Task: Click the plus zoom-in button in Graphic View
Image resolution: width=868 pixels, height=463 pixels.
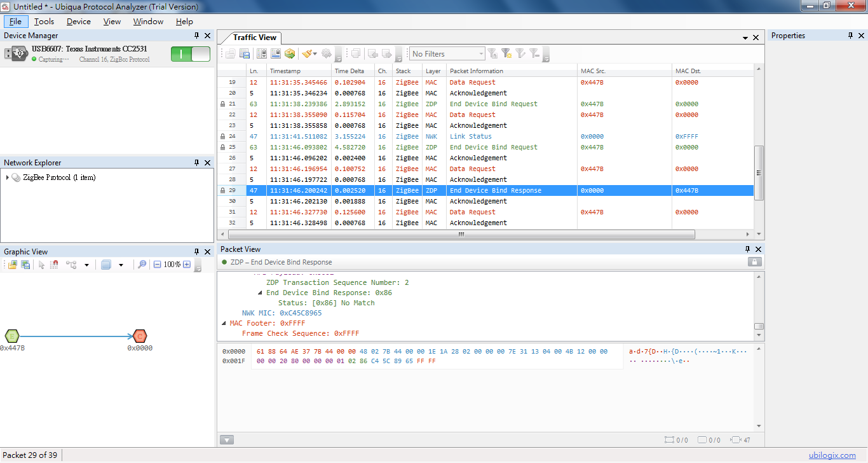Action: pos(187,265)
